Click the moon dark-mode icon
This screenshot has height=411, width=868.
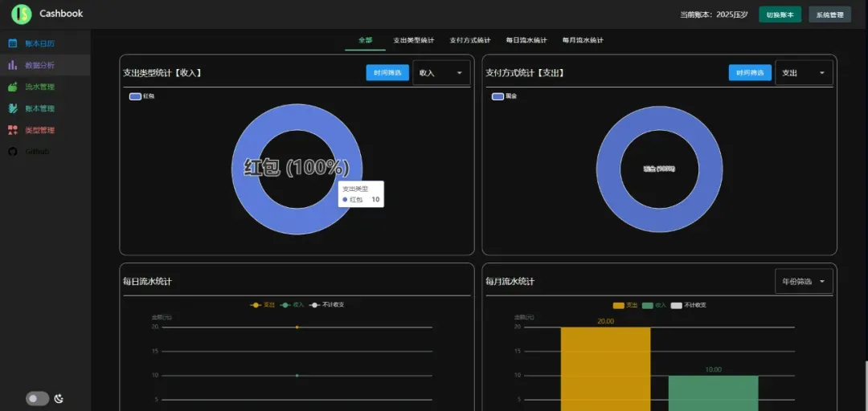tap(59, 399)
